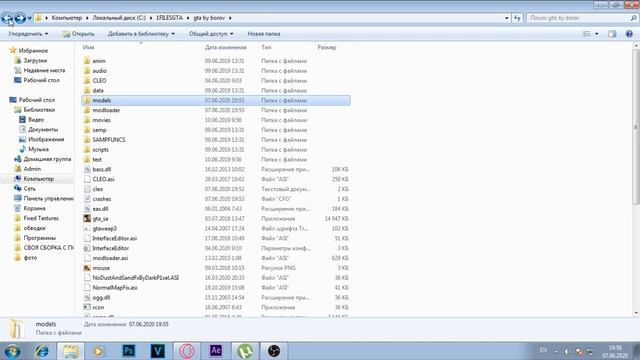Click the audio folder icon
Image resolution: width=640 pixels, height=360 pixels.
tap(87, 71)
